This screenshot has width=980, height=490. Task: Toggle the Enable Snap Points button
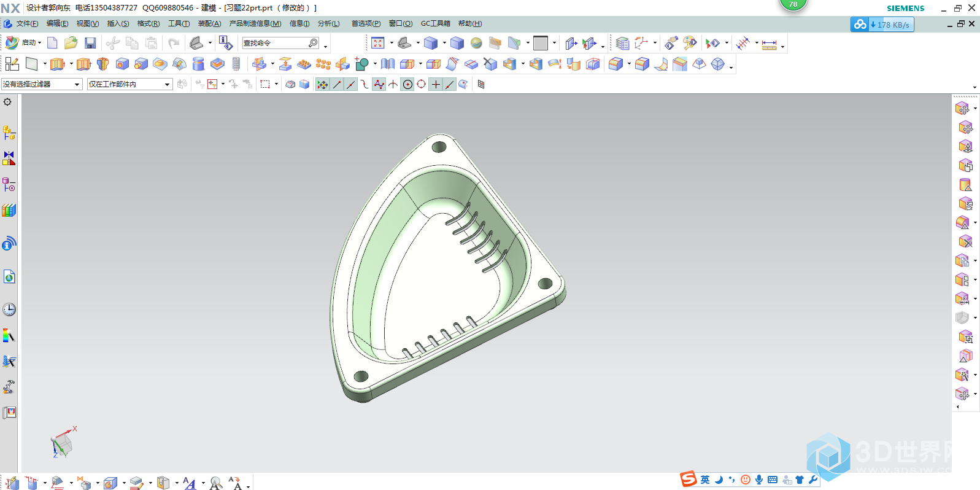(x=322, y=84)
